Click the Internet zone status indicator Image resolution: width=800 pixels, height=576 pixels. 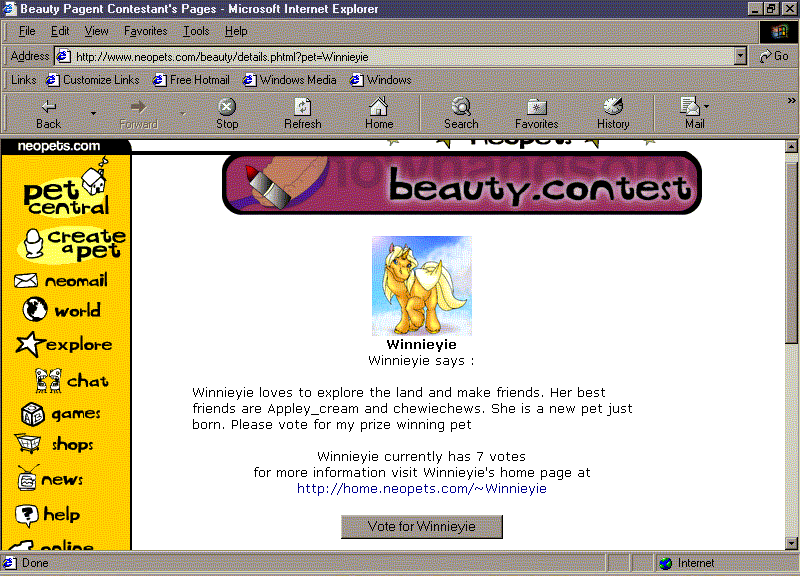coord(687,563)
